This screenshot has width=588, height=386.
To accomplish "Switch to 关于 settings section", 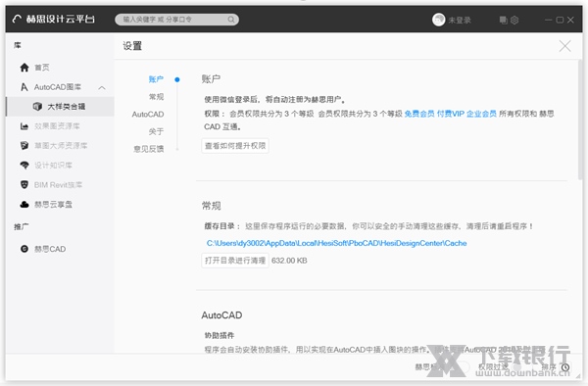I will coord(156,131).
